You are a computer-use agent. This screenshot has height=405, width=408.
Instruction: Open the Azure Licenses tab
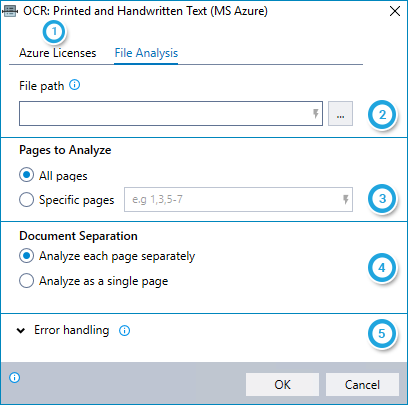click(58, 53)
